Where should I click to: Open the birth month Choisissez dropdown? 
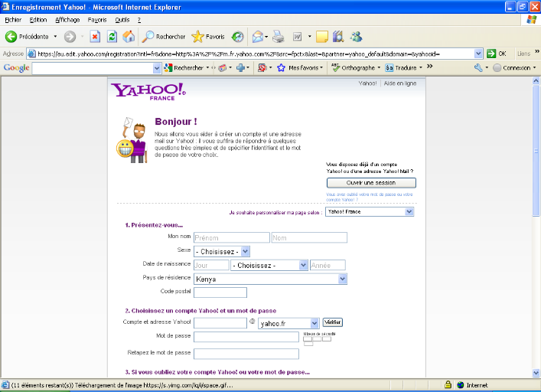269,266
